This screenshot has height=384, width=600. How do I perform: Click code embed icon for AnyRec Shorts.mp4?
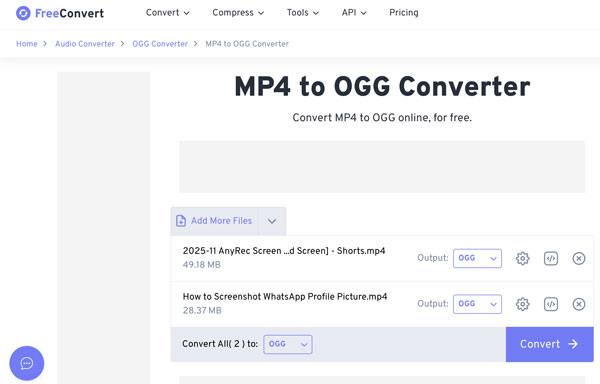click(551, 259)
